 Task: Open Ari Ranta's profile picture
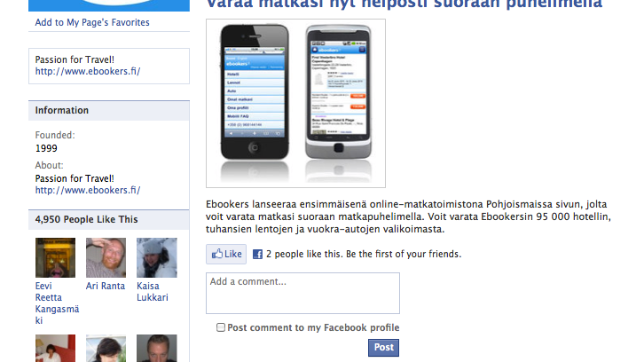[106, 257]
